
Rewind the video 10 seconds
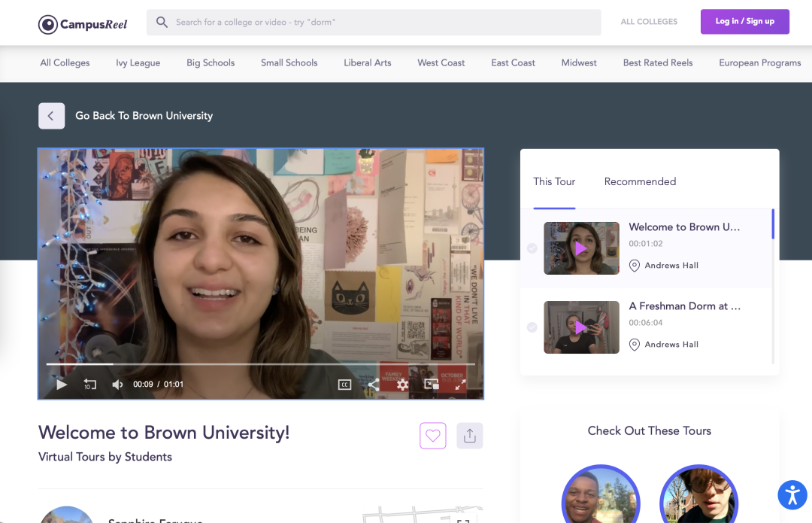click(x=89, y=385)
